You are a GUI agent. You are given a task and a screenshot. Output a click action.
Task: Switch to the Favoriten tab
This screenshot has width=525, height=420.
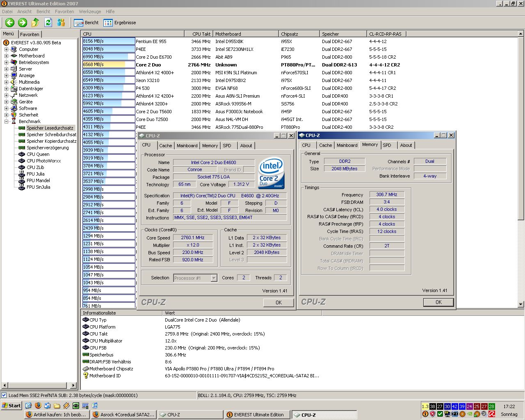[30, 34]
